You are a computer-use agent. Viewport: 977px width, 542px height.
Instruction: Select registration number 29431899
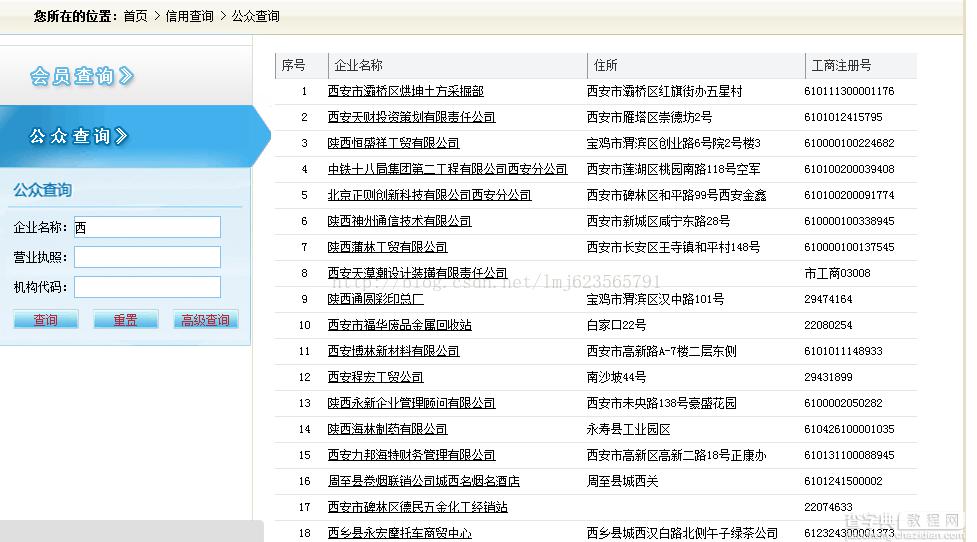pos(828,378)
